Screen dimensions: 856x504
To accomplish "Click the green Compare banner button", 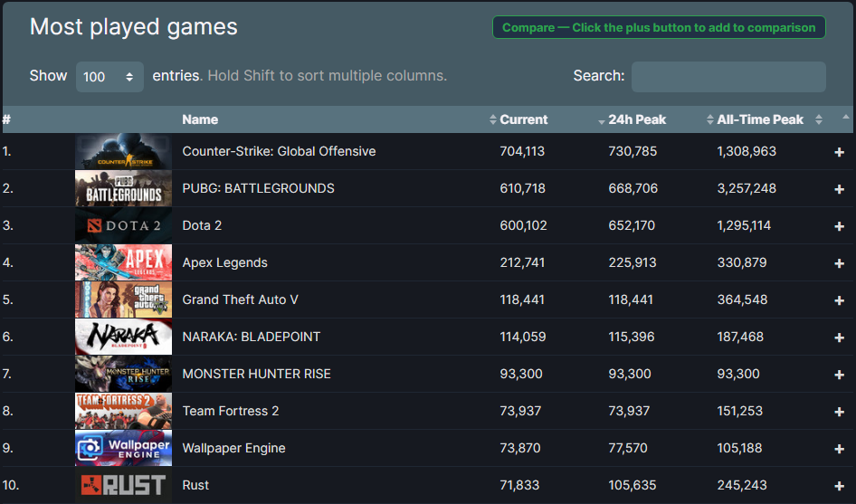I will point(658,27).
